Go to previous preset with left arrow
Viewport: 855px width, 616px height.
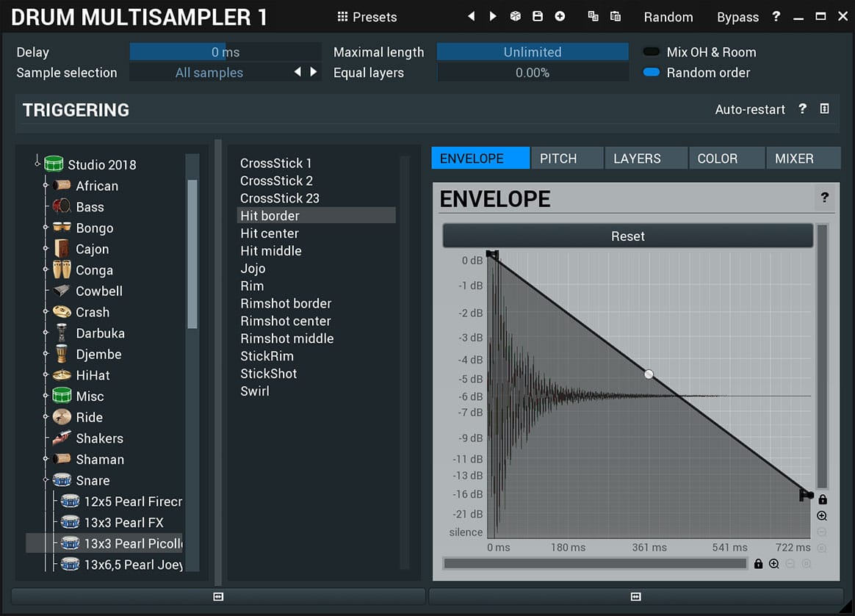click(472, 16)
